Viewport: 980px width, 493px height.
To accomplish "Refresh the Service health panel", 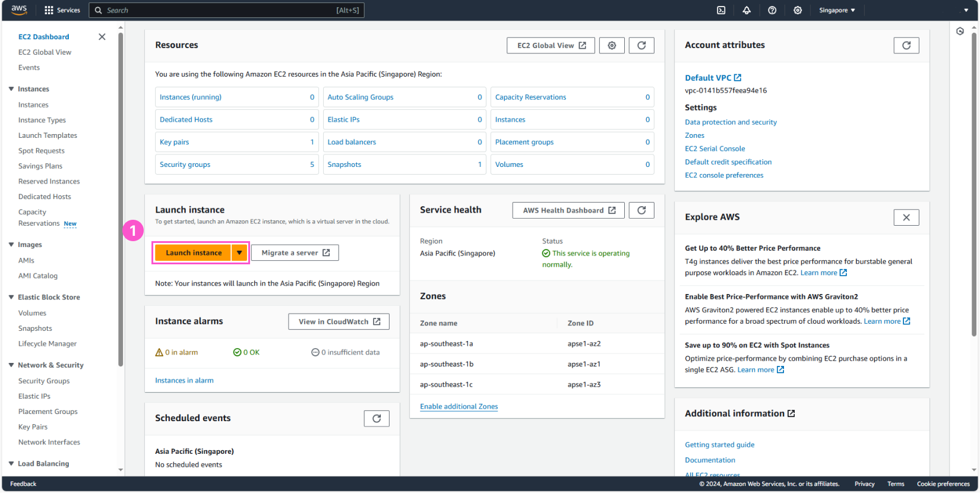I will (x=641, y=210).
